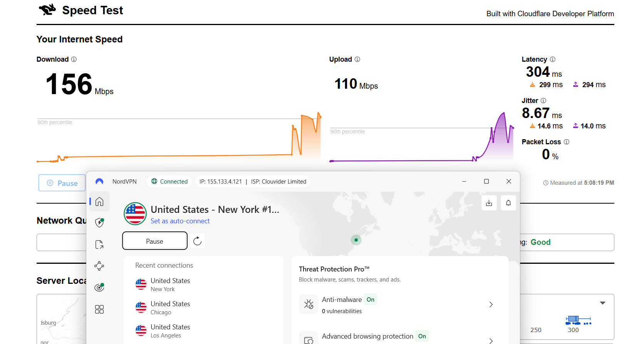The height and width of the screenshot is (344, 644).
Task: Open Latency info tooltip icon
Action: [x=553, y=59]
